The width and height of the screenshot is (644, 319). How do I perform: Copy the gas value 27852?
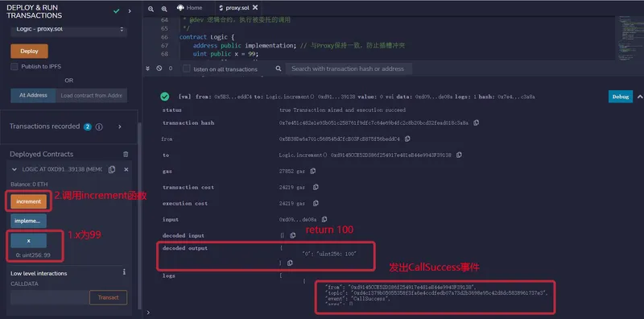312,171
